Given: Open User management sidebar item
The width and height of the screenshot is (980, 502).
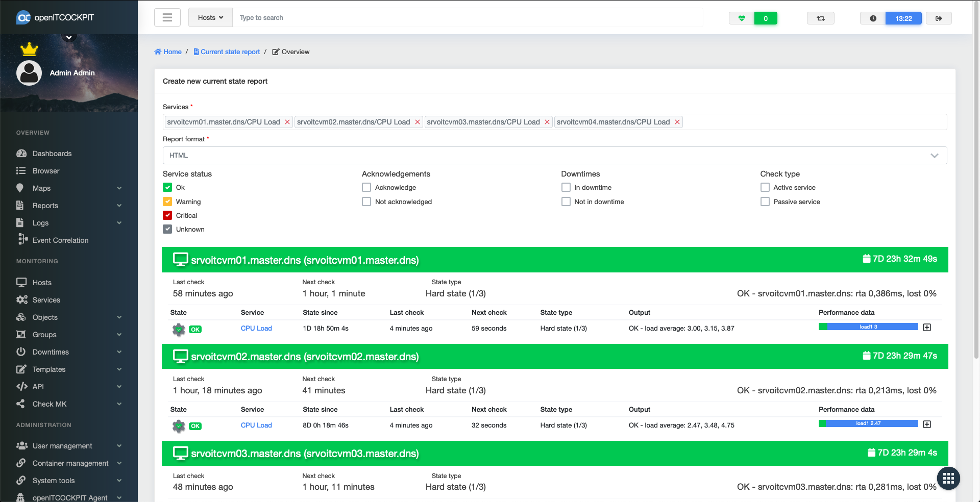Looking at the screenshot, I should 69,446.
